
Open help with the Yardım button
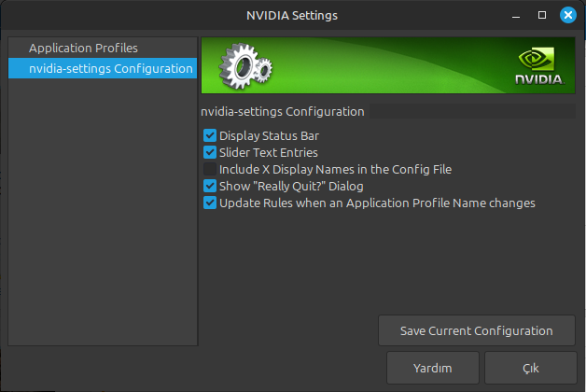[432, 369]
